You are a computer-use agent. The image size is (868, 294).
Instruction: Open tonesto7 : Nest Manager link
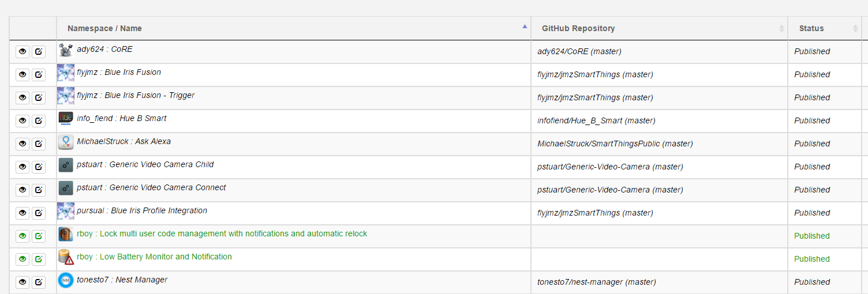click(122, 280)
